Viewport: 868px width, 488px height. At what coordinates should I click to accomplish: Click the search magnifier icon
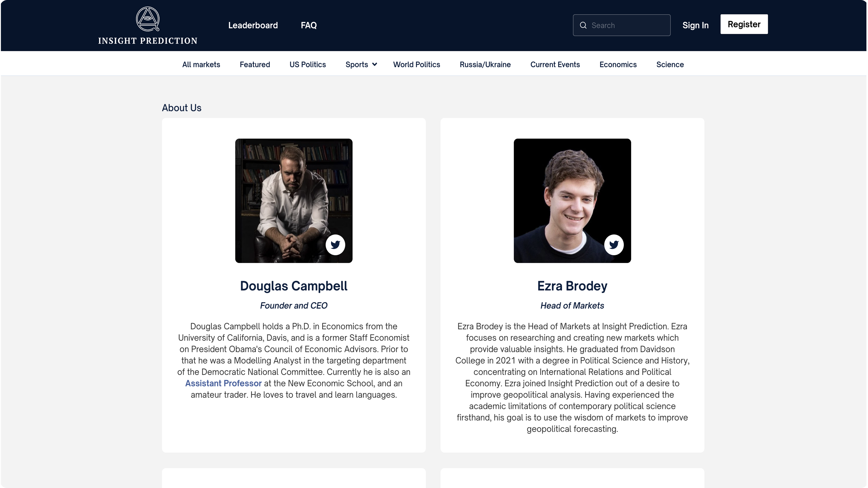point(583,25)
